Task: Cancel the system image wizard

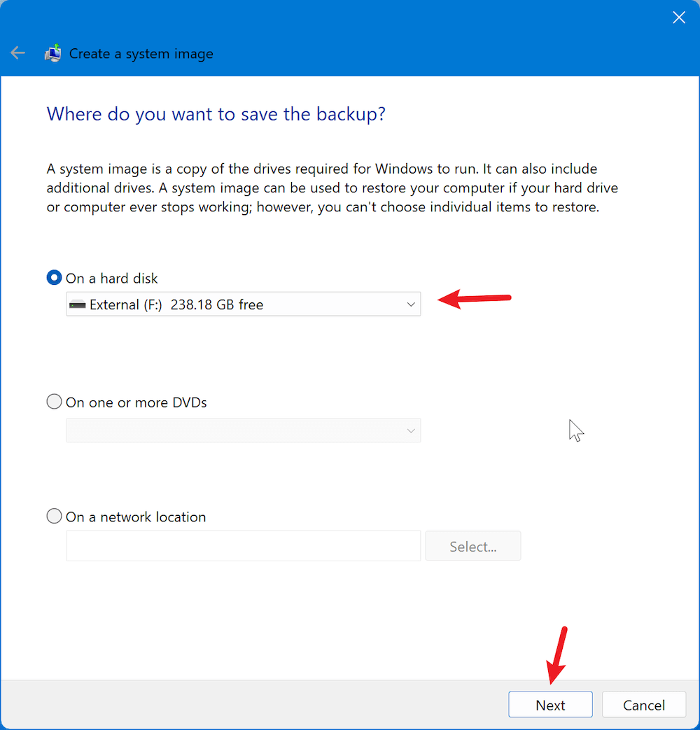Action: coord(643,705)
